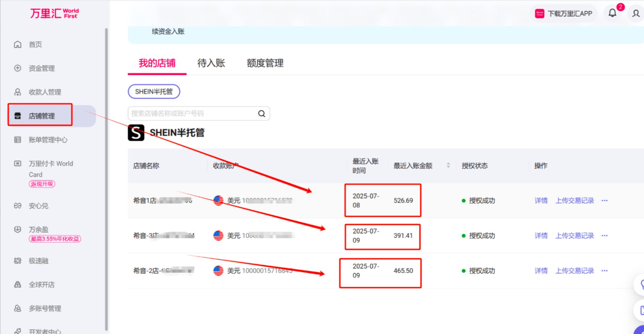The width and height of the screenshot is (644, 334).
Task: Click 上传交易记录 for the 希音-3 store row
Action: pyautogui.click(x=575, y=236)
